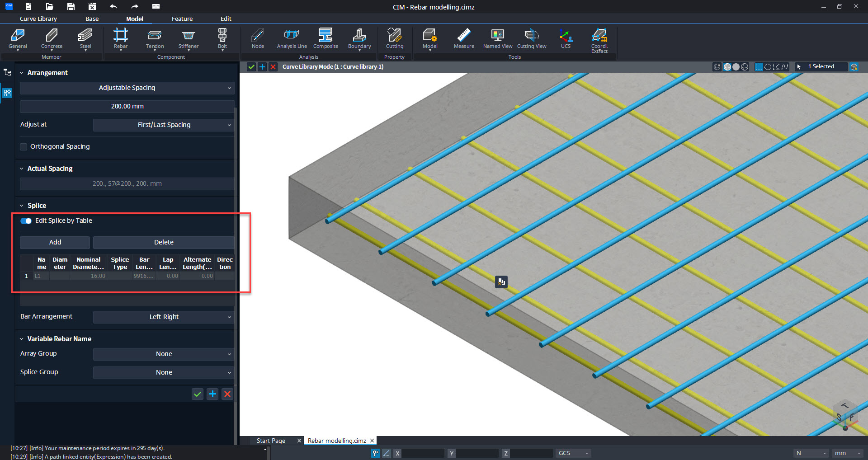This screenshot has height=460, width=868.
Task: Open the Bolt component tool
Action: click(222, 39)
